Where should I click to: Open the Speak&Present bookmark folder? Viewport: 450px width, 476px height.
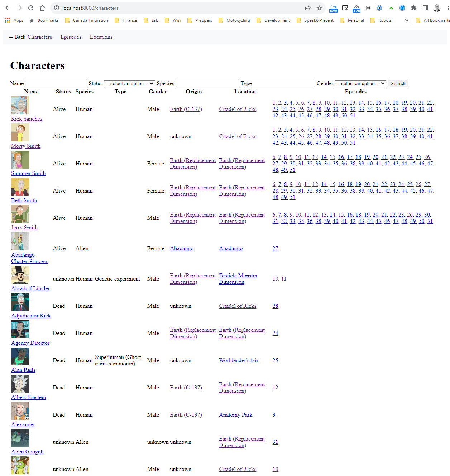tap(315, 20)
